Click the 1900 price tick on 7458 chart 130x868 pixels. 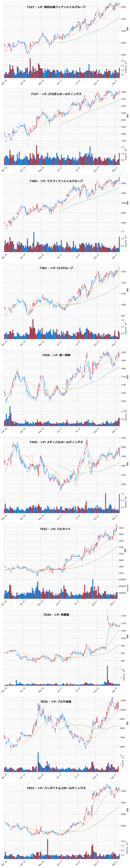(124, 352)
